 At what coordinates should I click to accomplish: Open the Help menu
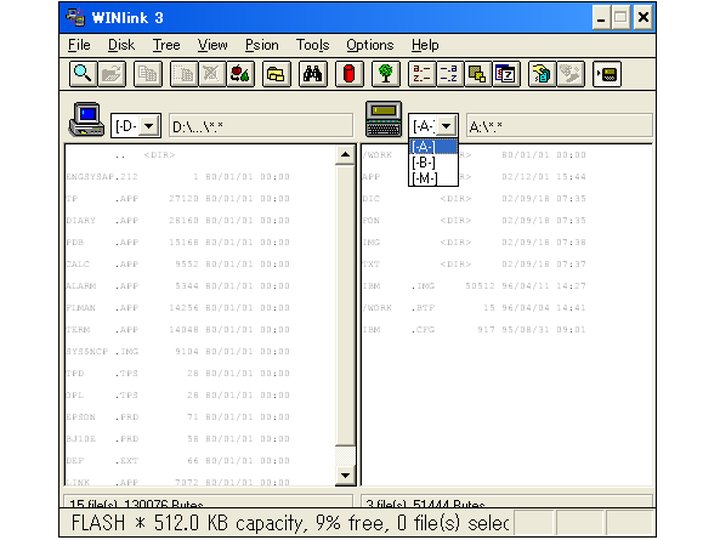(425, 45)
